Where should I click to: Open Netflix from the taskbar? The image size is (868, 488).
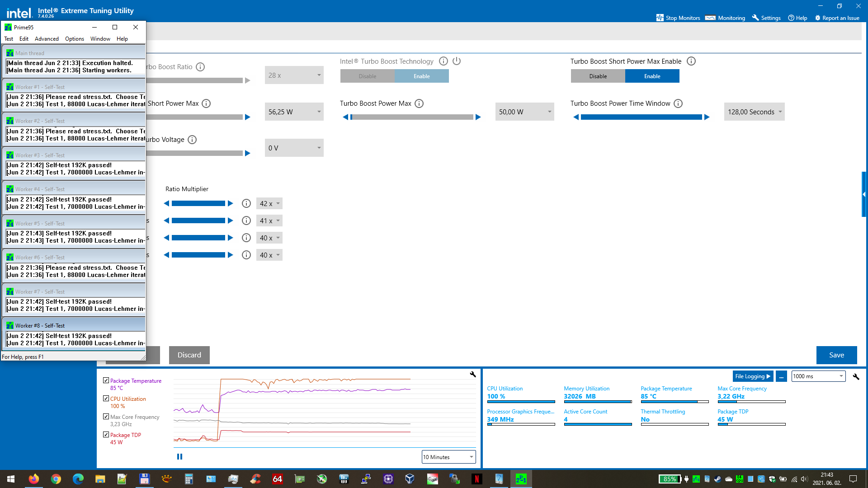point(476,479)
